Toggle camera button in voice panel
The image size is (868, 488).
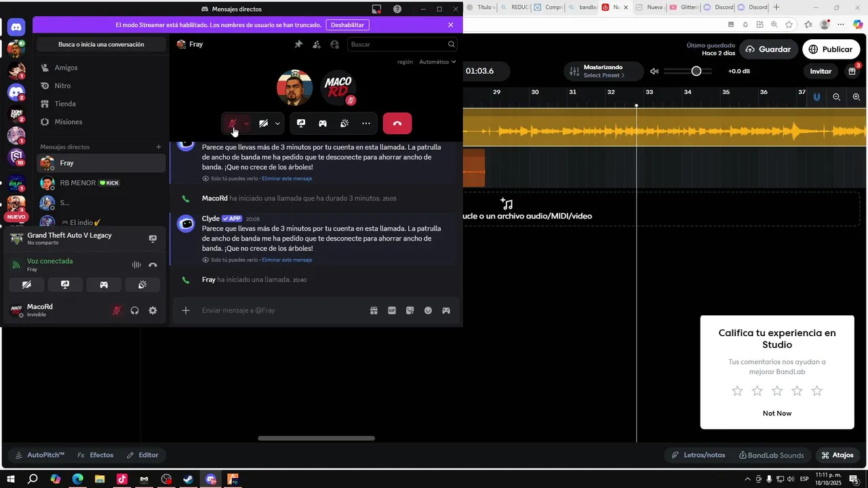click(x=26, y=285)
